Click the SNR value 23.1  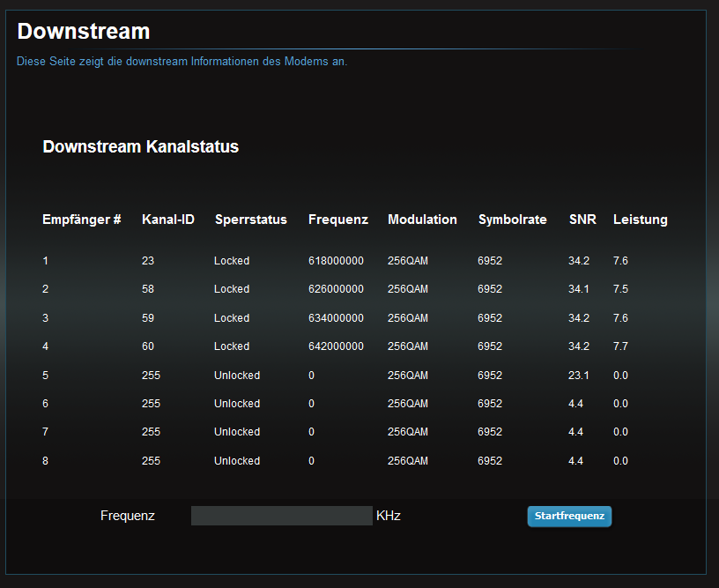coord(579,376)
